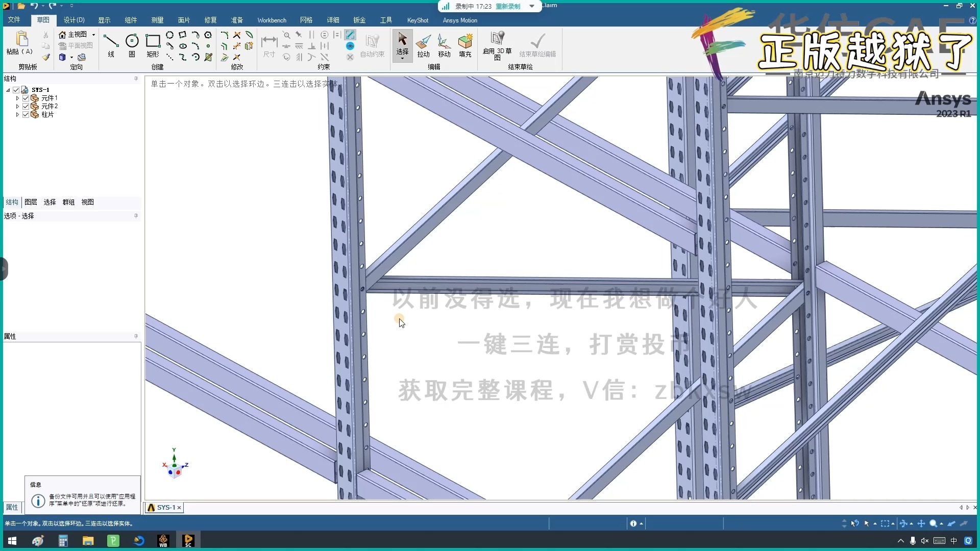Screen dimensions: 980x551
Task: Toggle the 柱片 component checkbox
Action: [26, 114]
